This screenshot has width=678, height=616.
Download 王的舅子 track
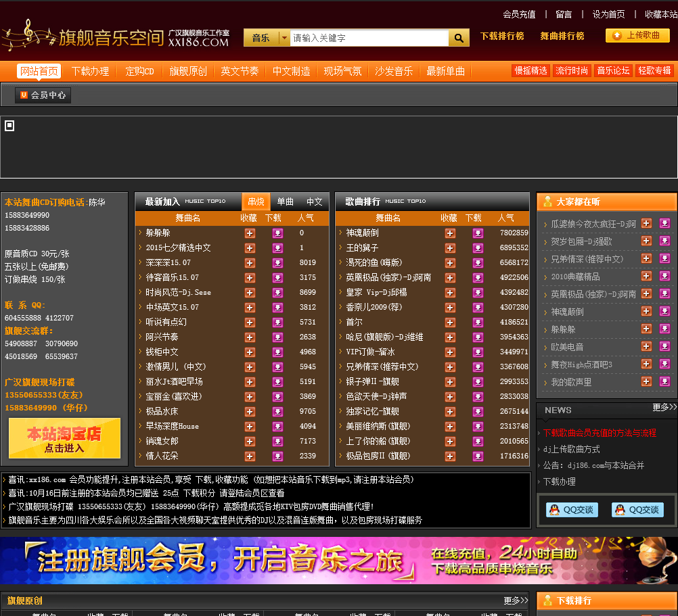coord(478,248)
